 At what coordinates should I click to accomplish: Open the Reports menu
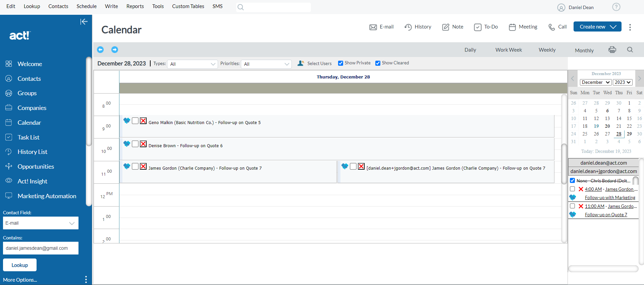tap(135, 6)
